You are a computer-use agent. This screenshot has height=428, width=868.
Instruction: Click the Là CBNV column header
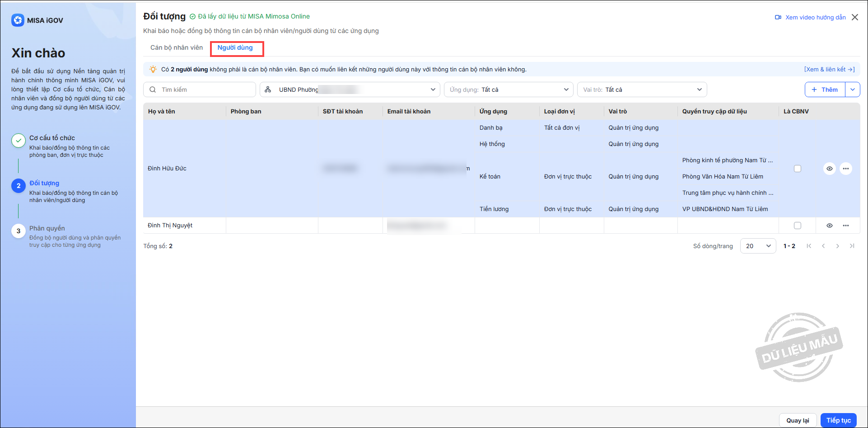[x=796, y=111]
